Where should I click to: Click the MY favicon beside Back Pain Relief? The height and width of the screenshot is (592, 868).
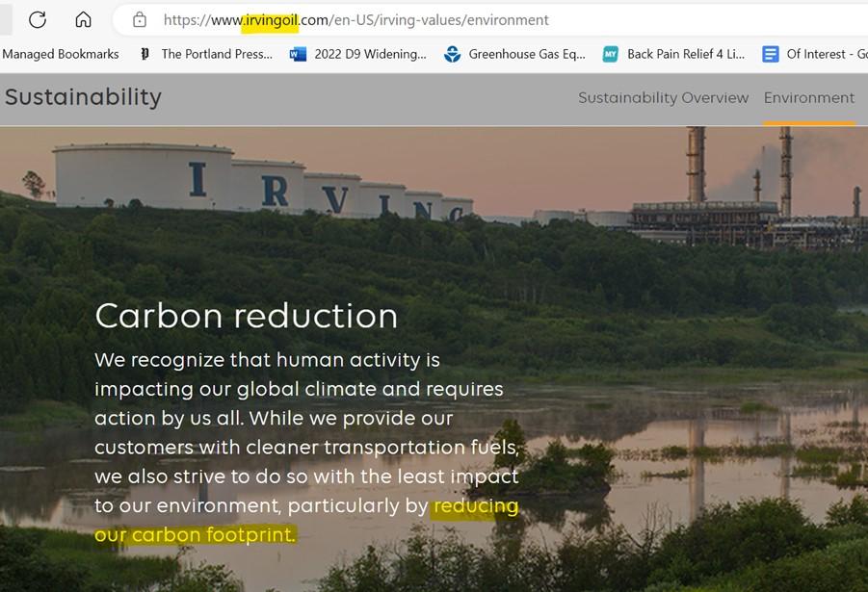click(x=610, y=54)
